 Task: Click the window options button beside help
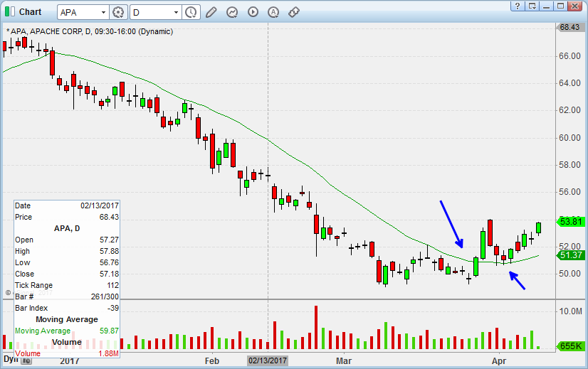click(531, 6)
